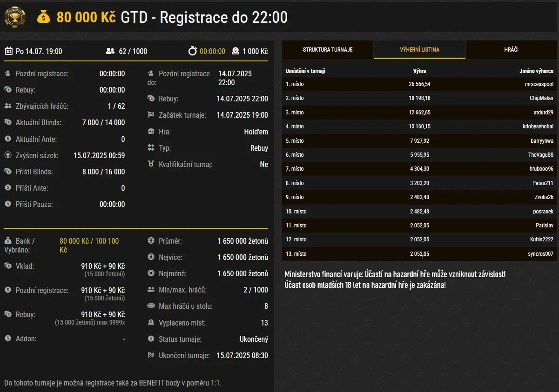The height and width of the screenshot is (392, 559).
Task: Select player ChipMaker in the payout list
Action: pos(541,98)
